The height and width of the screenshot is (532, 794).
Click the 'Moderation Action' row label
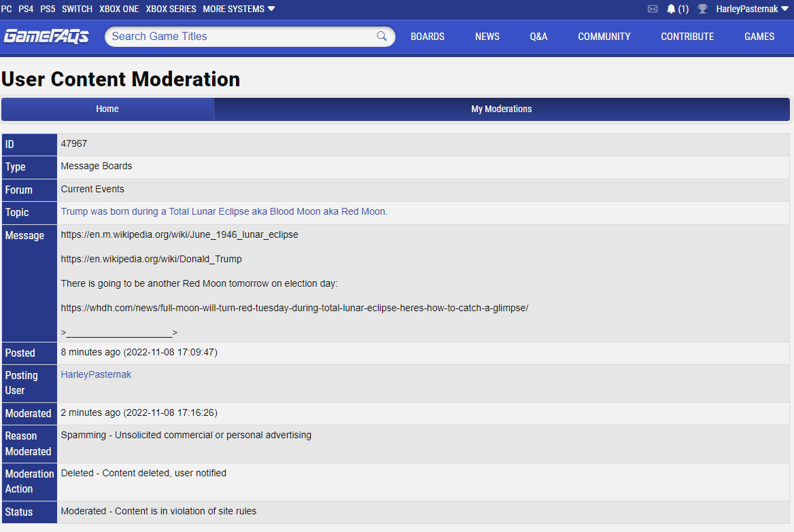(x=29, y=481)
